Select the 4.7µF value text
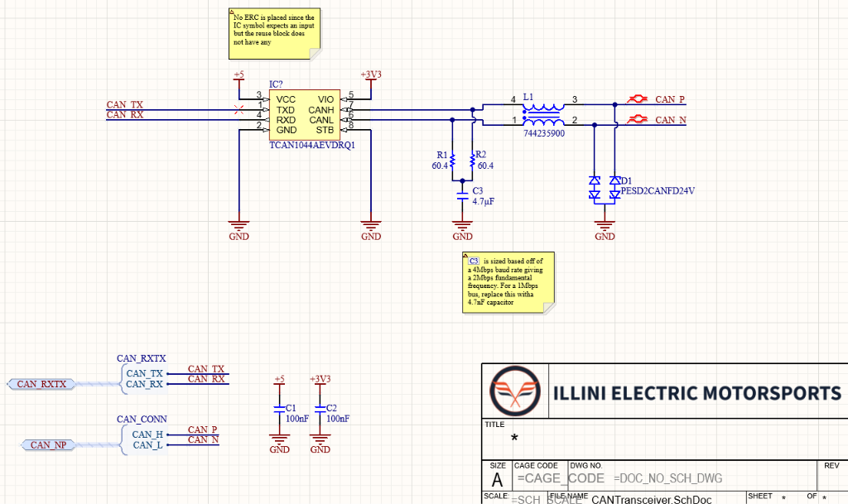Screen dimensions: 848x504 tap(484, 201)
